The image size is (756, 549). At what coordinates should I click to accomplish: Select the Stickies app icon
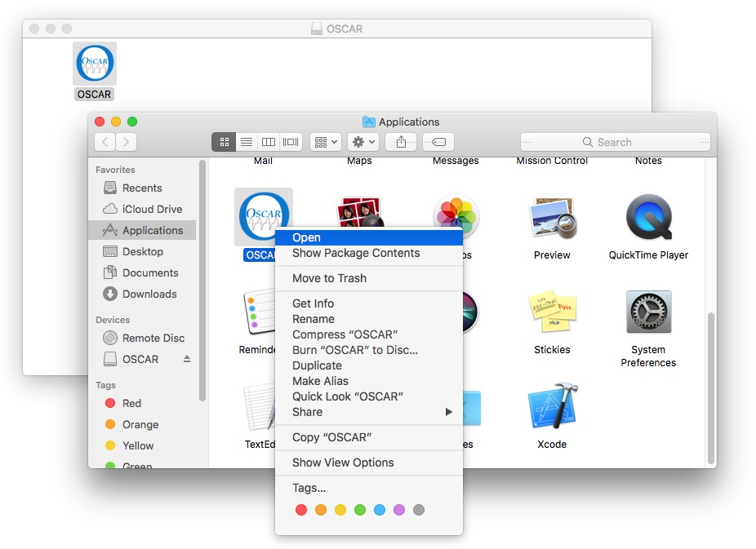(552, 311)
